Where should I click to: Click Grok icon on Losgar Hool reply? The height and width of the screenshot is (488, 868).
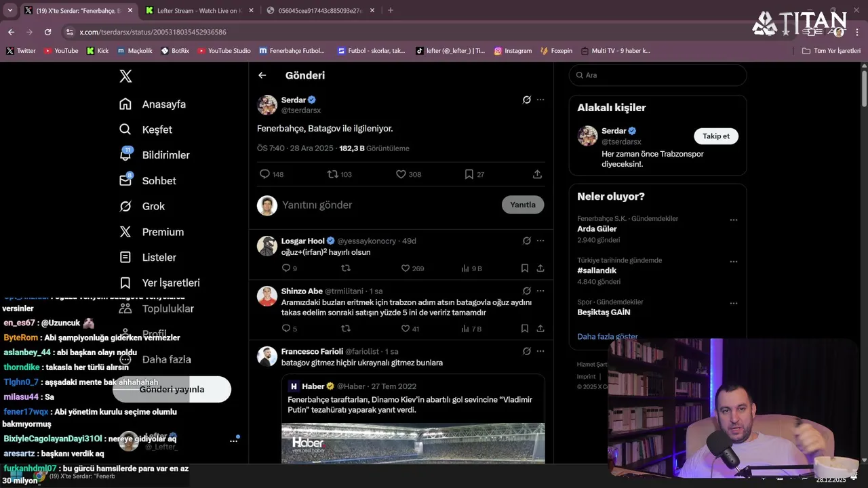[526, 241]
